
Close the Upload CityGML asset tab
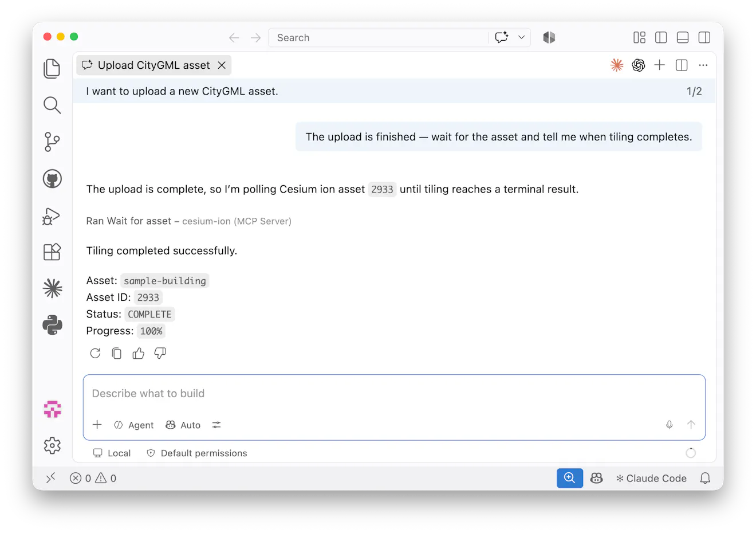coord(222,65)
